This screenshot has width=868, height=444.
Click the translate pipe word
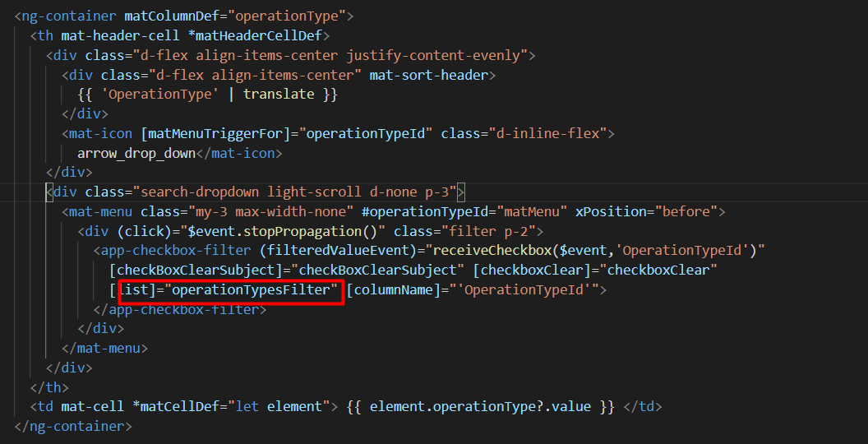click(279, 94)
